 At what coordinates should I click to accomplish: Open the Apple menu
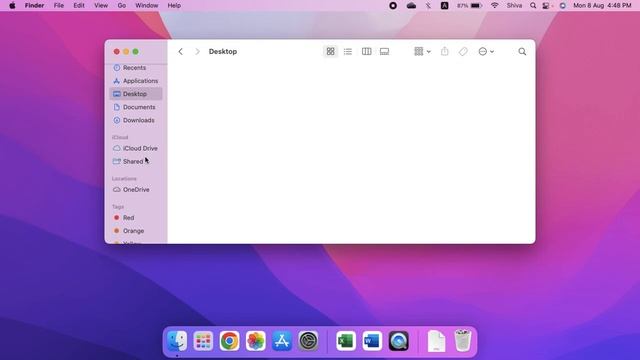point(12,6)
